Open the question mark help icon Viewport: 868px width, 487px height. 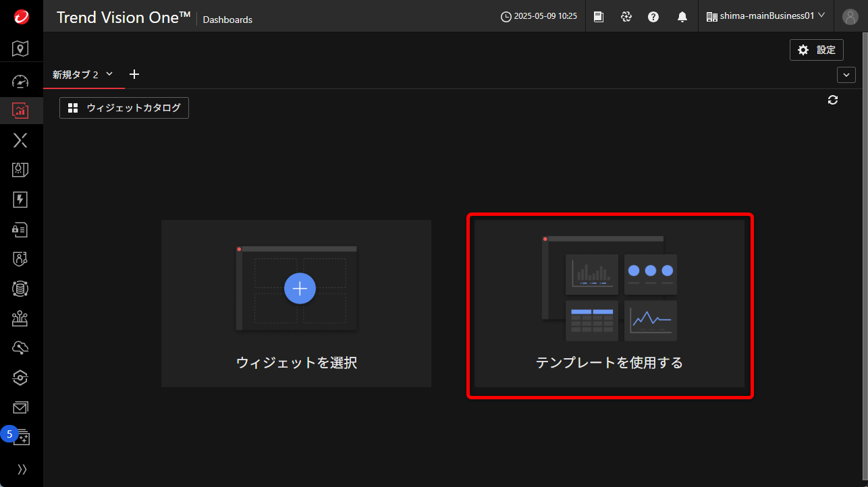(653, 16)
